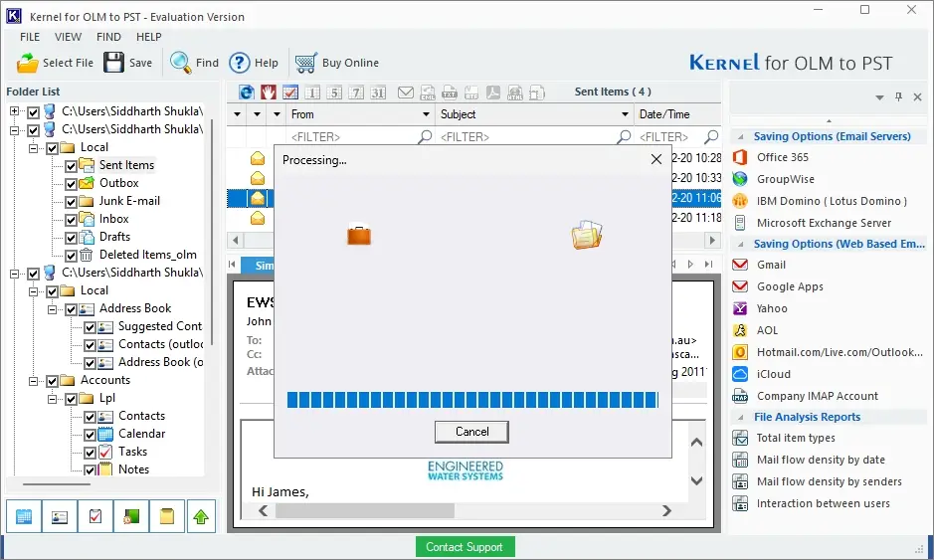Toggle the Outbox folder checkbox

click(71, 183)
